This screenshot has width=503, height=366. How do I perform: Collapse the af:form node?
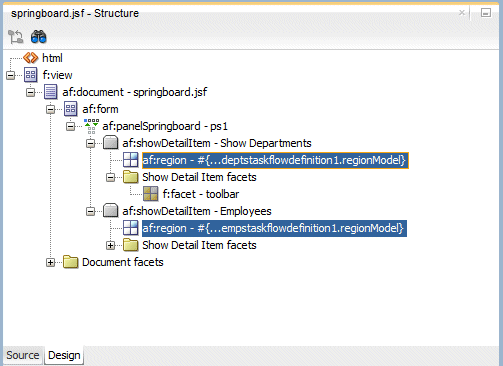(51, 109)
